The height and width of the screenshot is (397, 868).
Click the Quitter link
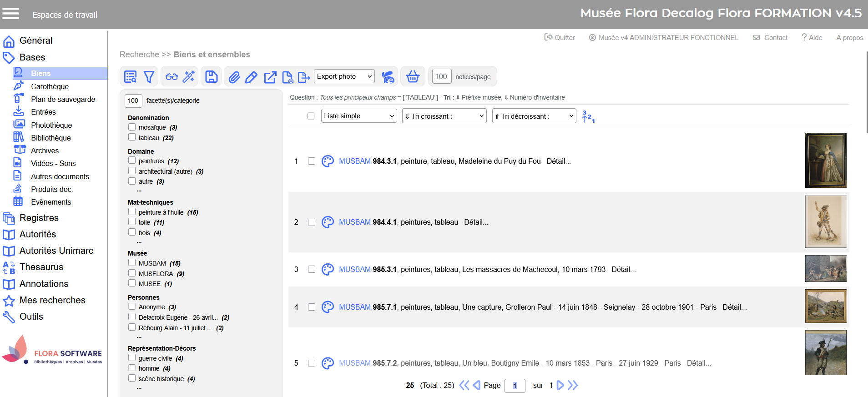(x=560, y=38)
